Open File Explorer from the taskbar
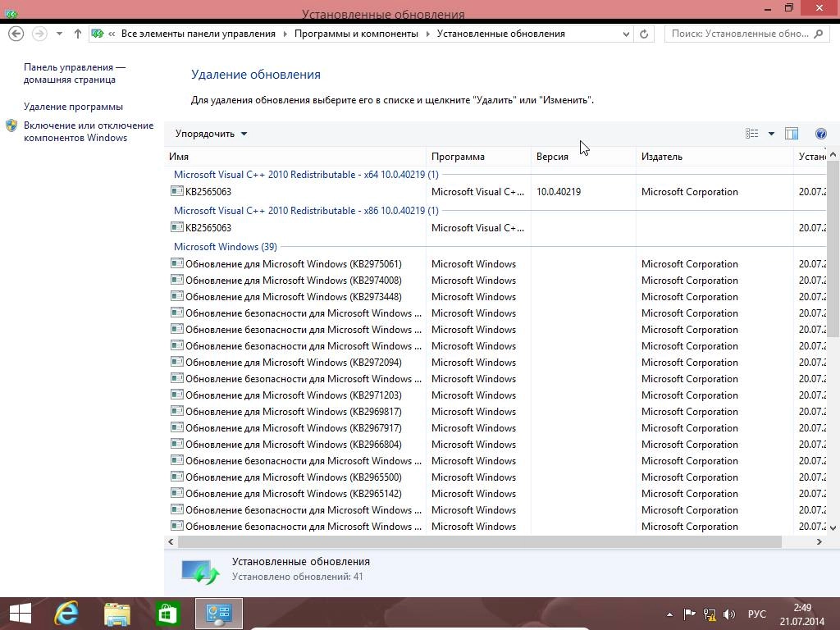 pos(116,614)
